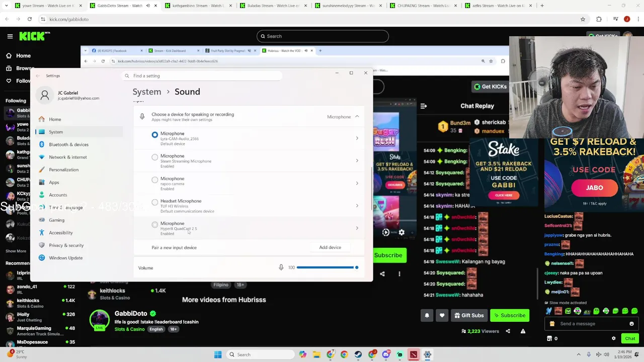Collapse the Microphone input device section

(x=357, y=117)
